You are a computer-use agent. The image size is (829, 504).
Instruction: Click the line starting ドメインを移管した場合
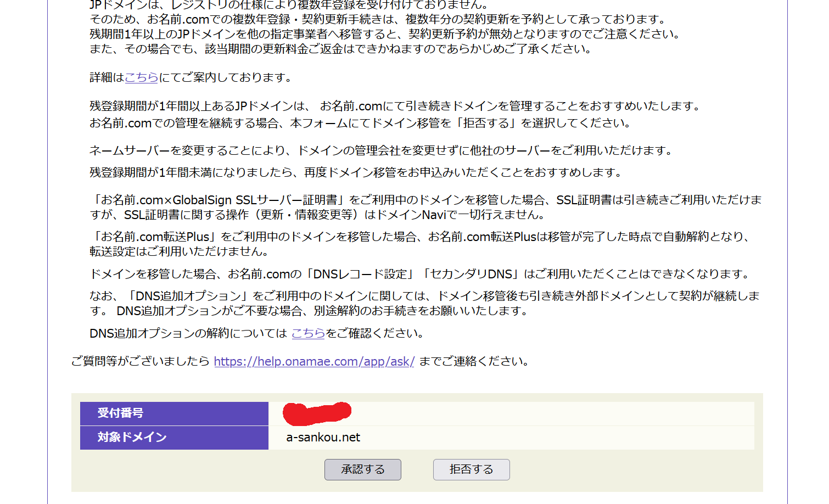(x=420, y=274)
